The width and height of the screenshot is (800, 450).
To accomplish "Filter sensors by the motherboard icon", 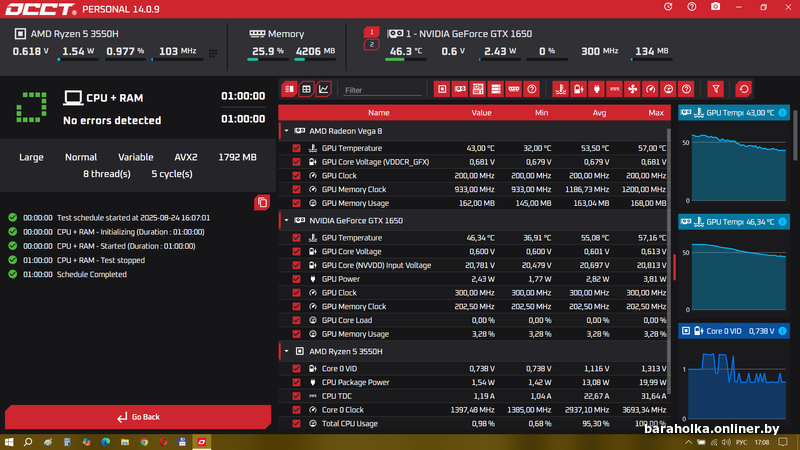I will coord(478,89).
